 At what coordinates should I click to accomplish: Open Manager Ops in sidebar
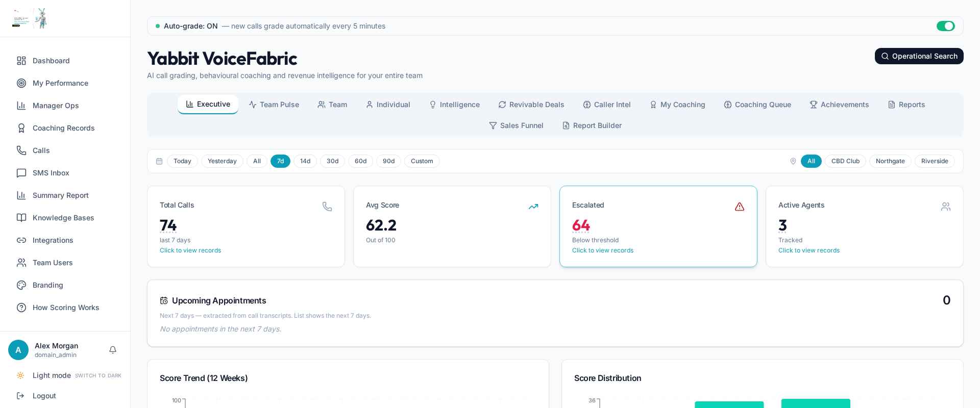(x=65, y=106)
